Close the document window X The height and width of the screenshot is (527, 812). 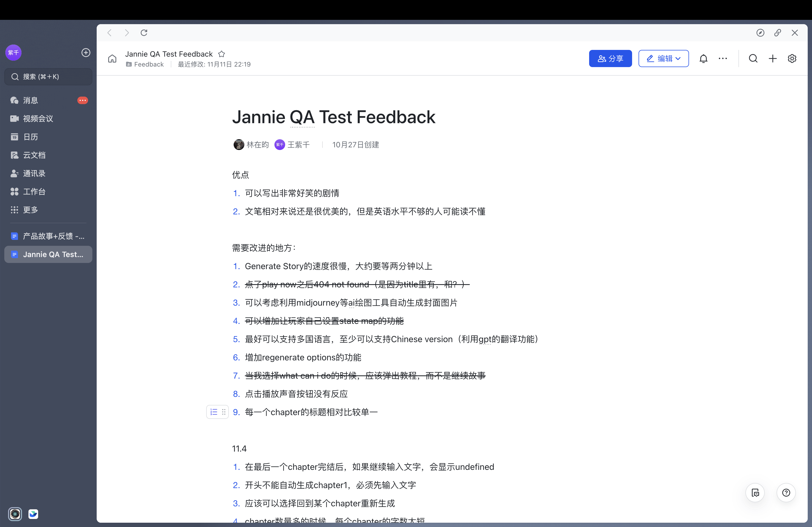point(795,33)
